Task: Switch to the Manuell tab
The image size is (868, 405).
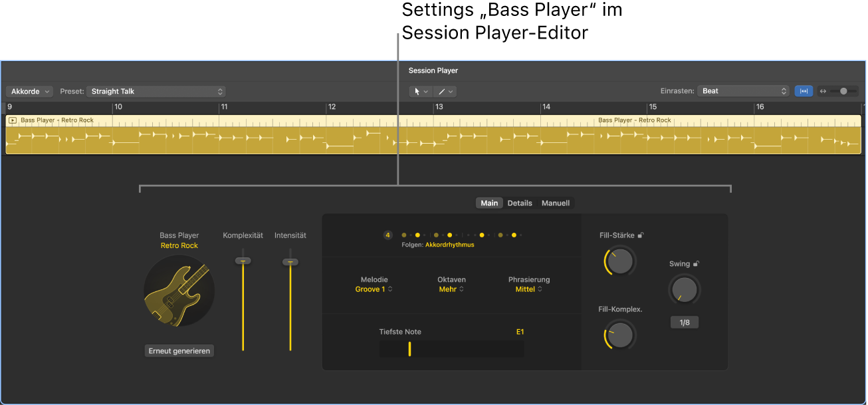Action: click(x=556, y=203)
